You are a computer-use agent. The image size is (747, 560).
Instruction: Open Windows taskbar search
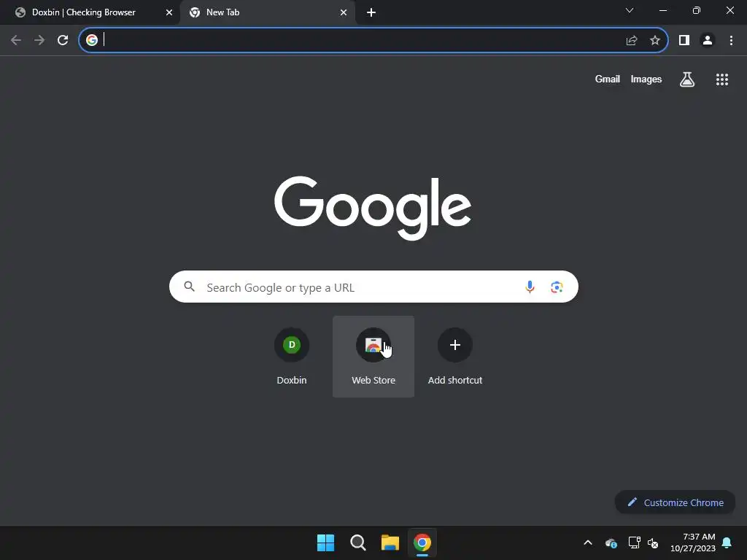[x=357, y=542]
